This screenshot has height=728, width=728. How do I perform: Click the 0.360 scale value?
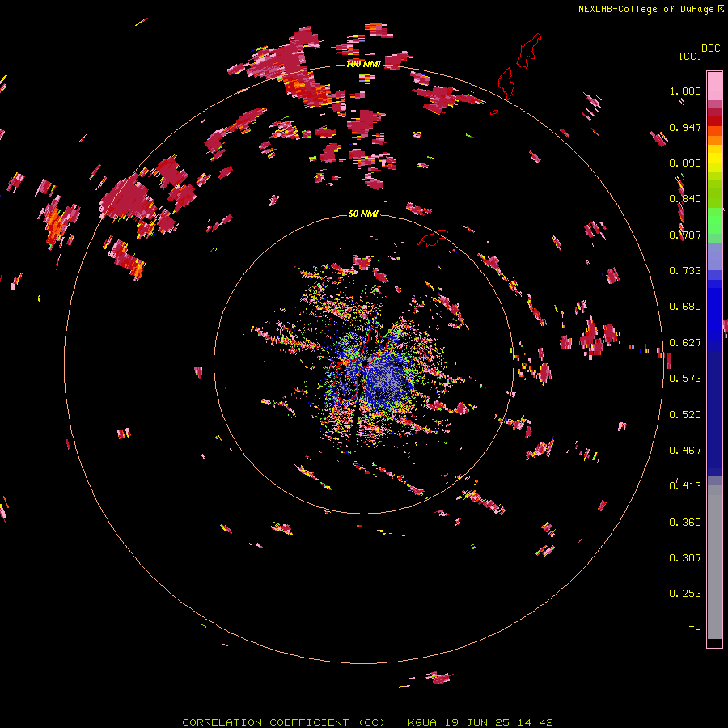(x=685, y=523)
